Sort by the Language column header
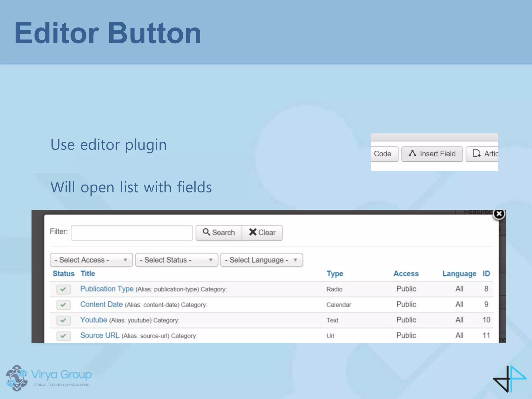This screenshot has height=399, width=532. point(459,274)
